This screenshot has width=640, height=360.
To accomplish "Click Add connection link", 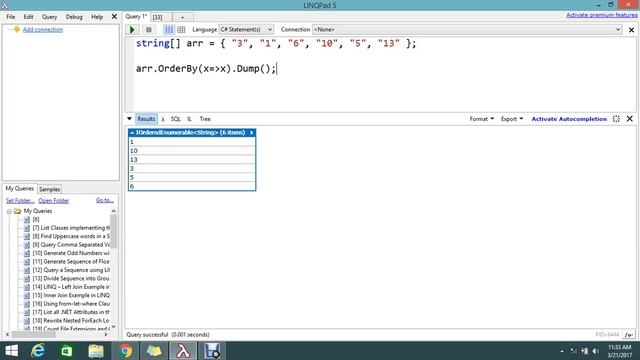I will [43, 30].
